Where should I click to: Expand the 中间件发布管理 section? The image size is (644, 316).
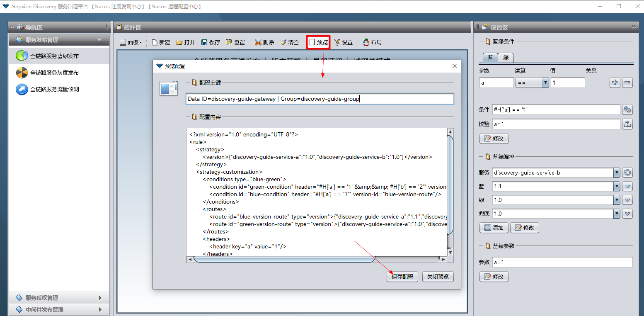[x=59, y=309]
